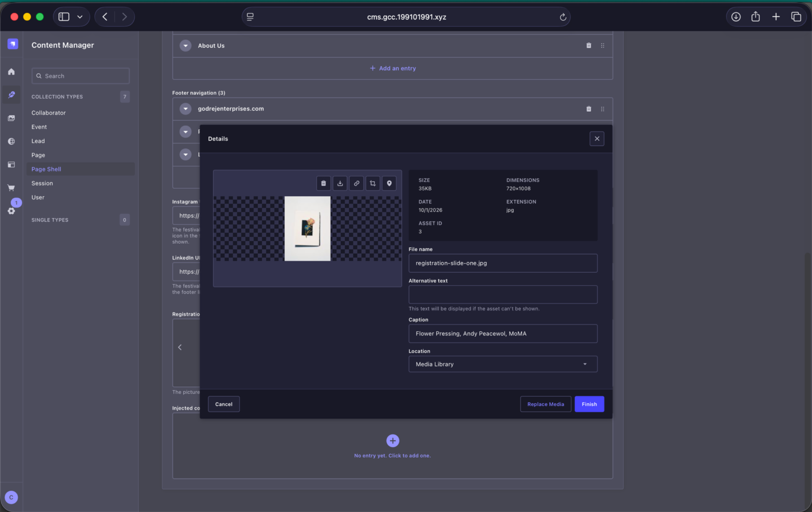Focus the File name input field

pos(503,263)
